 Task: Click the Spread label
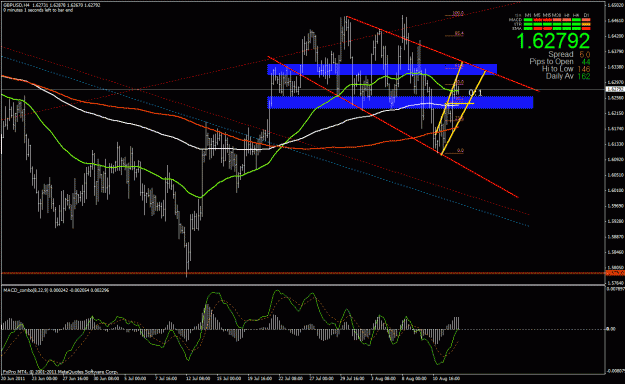[x=560, y=54]
